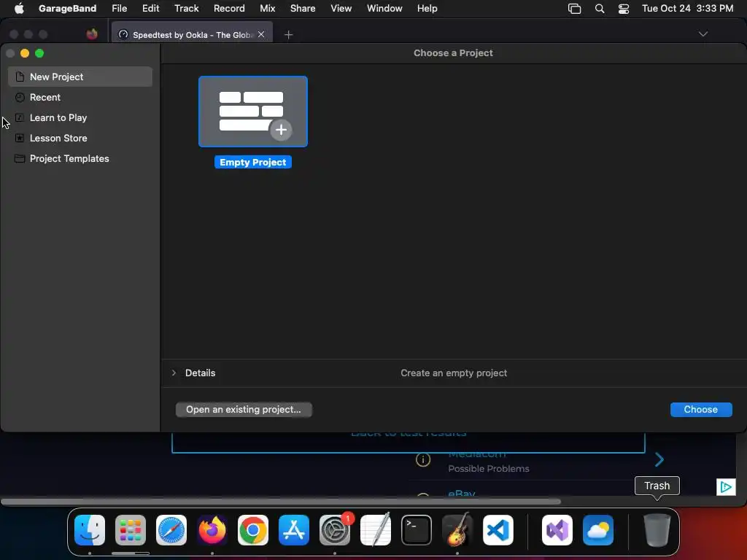
Task: Click the green zoom window button
Action: coord(39,53)
